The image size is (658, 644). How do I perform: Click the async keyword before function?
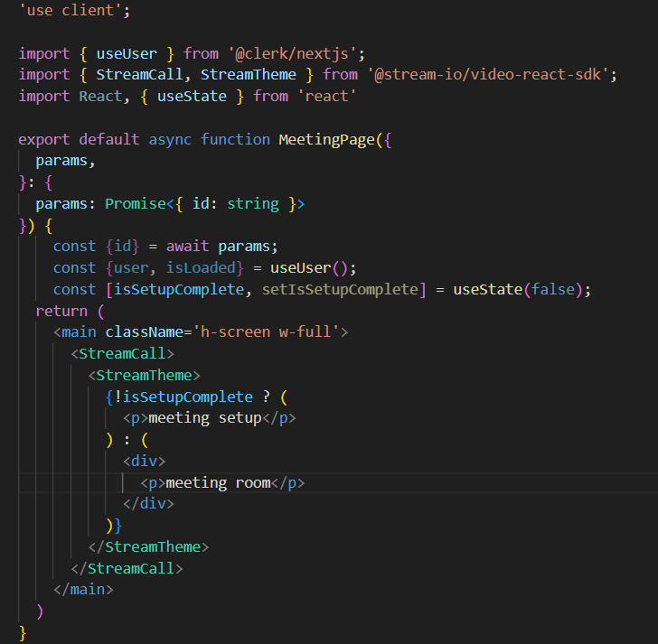[166, 139]
